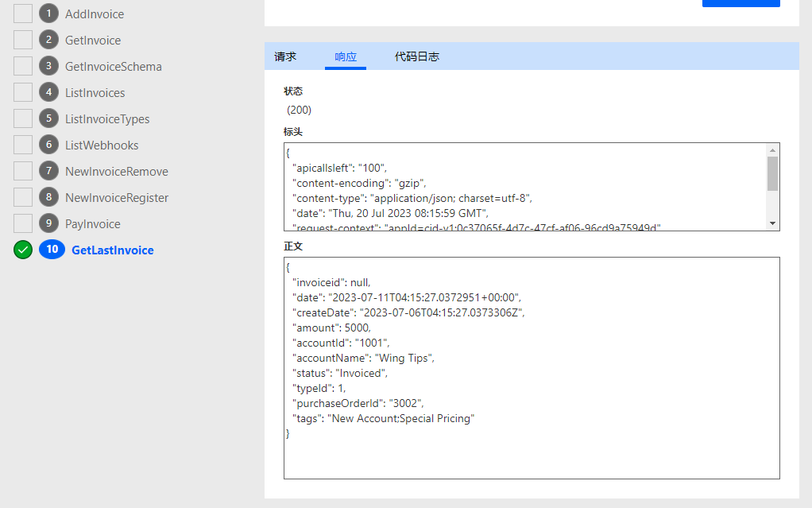The image size is (812, 508).
Task: Click the "tags" line in body
Action: click(383, 418)
